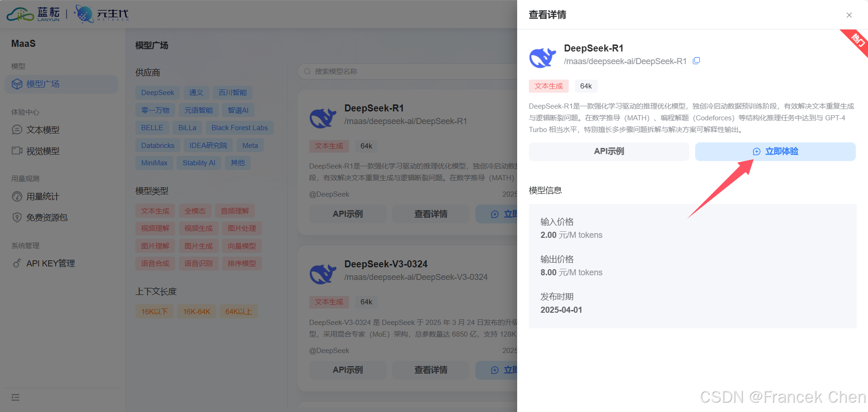Viewport: 868px width, 412px height.
Task: Focus the 搜索模型名称 search box
Action: [x=407, y=72]
